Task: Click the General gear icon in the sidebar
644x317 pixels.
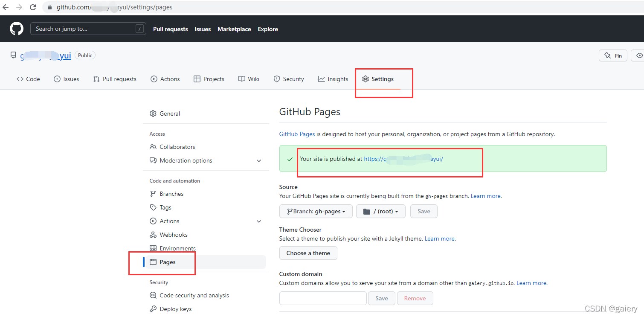Action: (x=153, y=113)
